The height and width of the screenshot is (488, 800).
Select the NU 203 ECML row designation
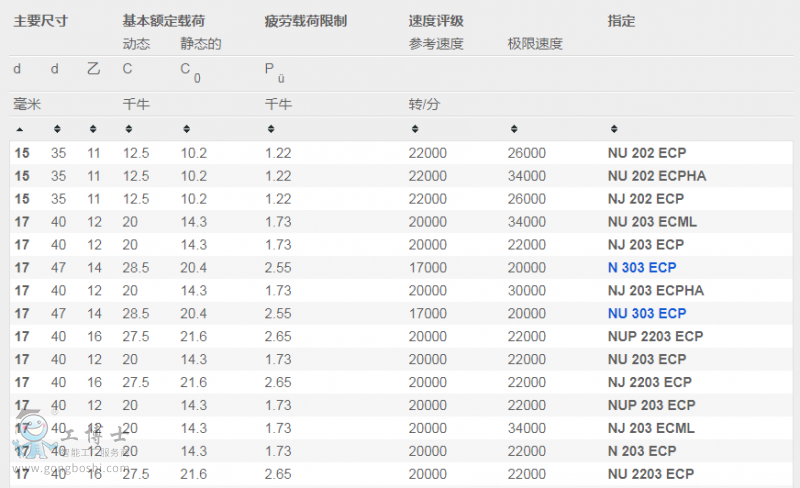tap(652, 221)
